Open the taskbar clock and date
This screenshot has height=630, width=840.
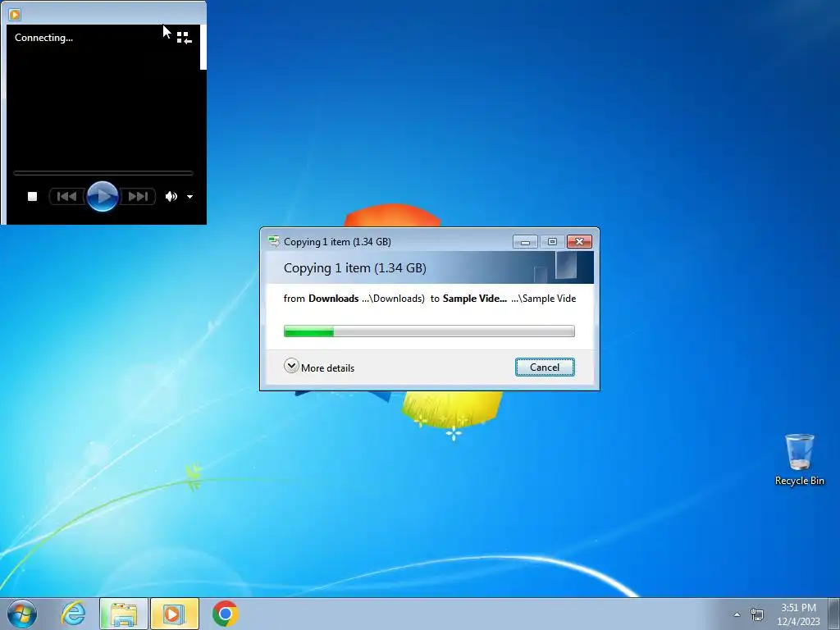click(798, 614)
